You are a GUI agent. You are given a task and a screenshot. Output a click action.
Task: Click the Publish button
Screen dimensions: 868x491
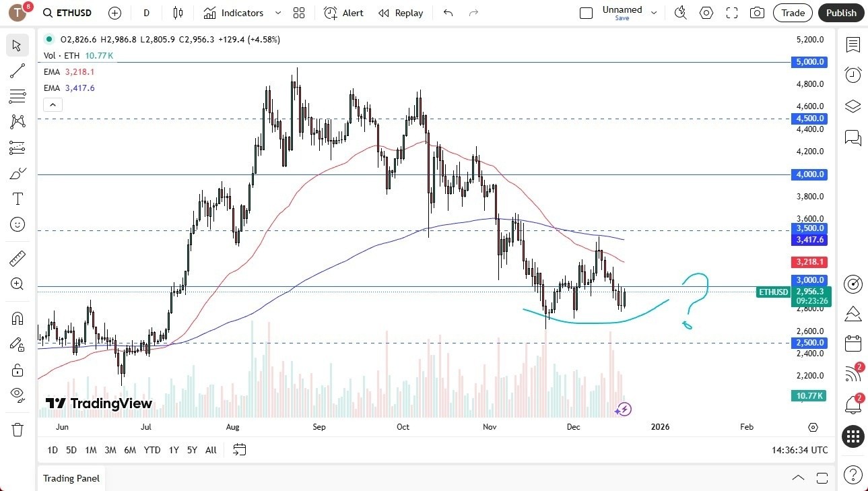(840, 12)
